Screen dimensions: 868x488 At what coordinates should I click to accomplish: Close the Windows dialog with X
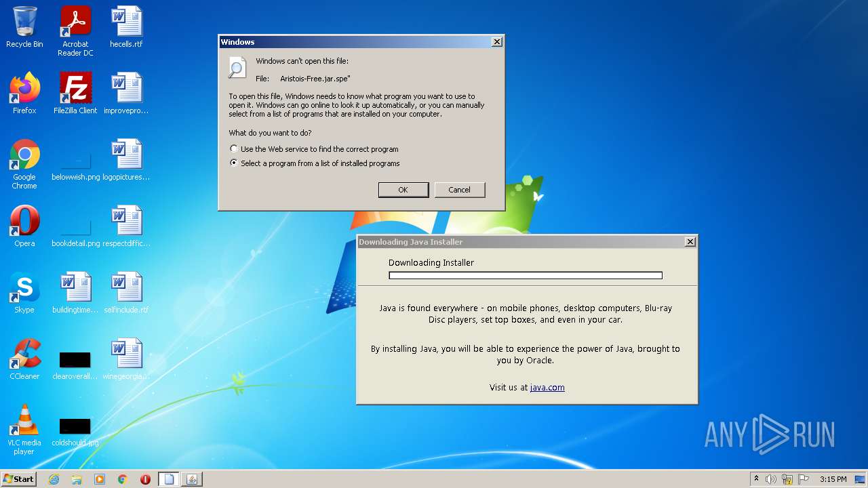(x=497, y=42)
